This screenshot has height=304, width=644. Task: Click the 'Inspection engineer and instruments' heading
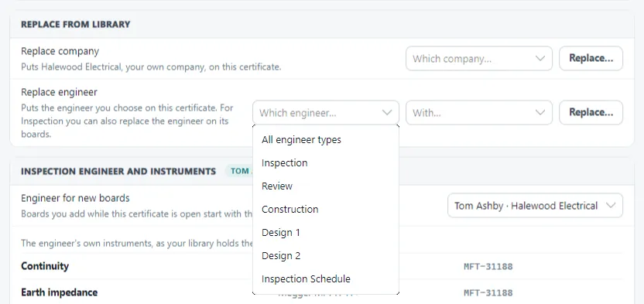click(118, 171)
